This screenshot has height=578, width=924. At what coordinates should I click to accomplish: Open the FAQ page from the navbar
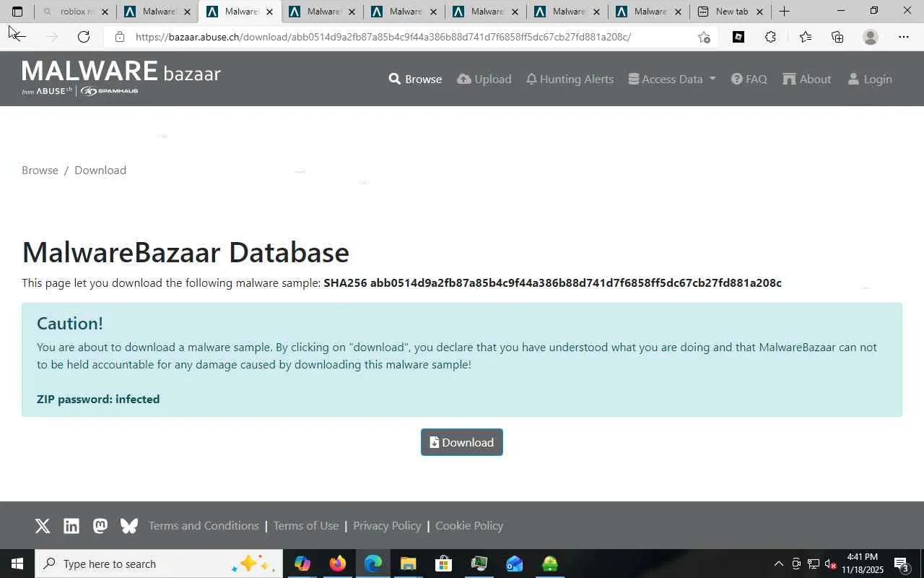[x=749, y=79]
